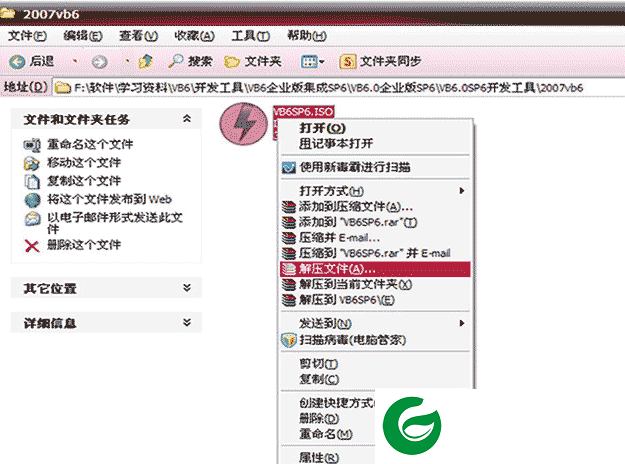Open the 查看(V) menu
Image resolution: width=625 pixels, height=464 pixels.
pyautogui.click(x=138, y=36)
